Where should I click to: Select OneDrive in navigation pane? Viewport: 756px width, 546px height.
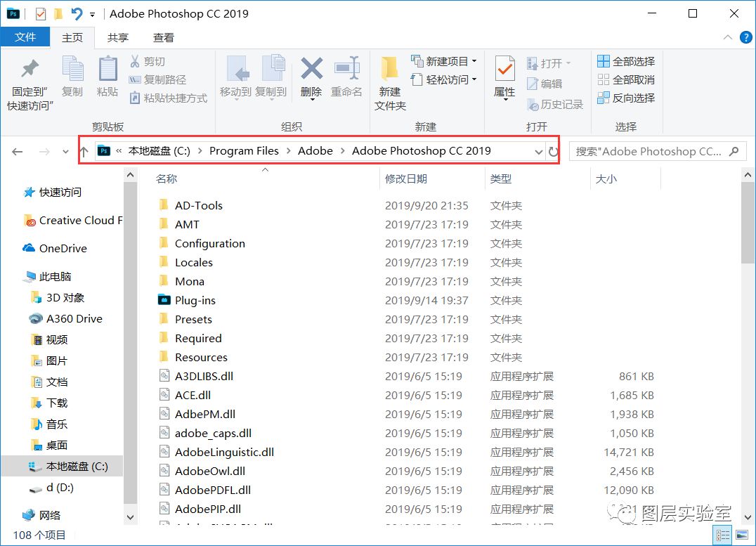[x=55, y=248]
